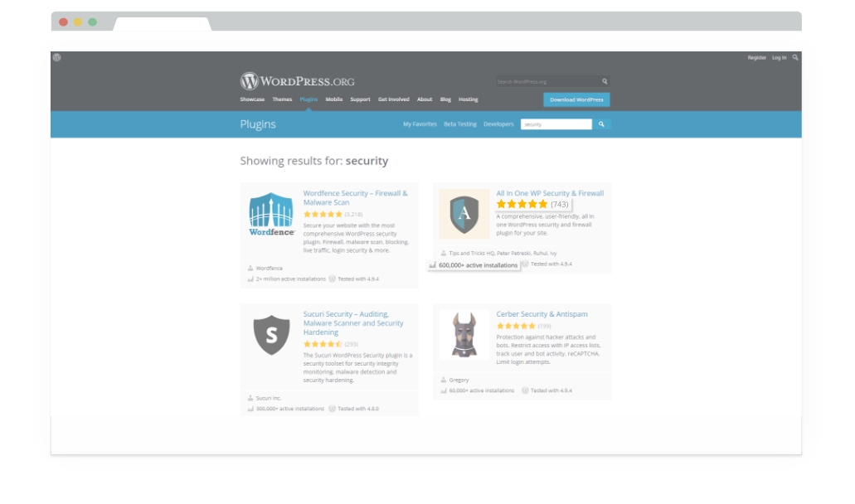Viewport: 855px width, 504px height.
Task: Click the Gregory author name
Action: [459, 380]
